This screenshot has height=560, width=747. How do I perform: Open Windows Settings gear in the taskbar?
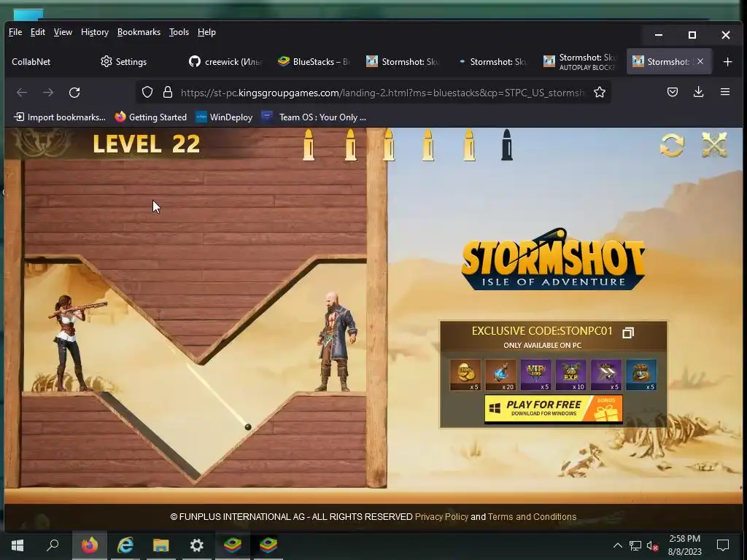pyautogui.click(x=197, y=545)
